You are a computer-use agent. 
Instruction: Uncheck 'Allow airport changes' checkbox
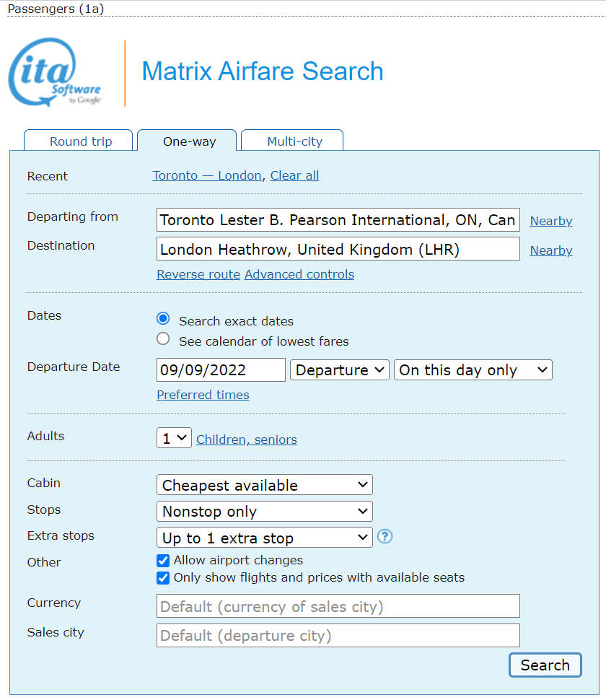pyautogui.click(x=163, y=560)
